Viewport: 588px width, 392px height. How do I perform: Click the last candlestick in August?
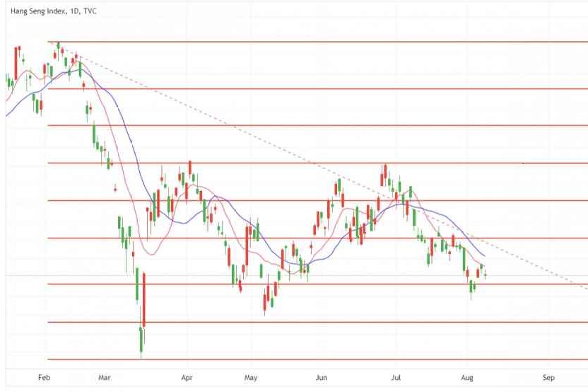point(486,275)
